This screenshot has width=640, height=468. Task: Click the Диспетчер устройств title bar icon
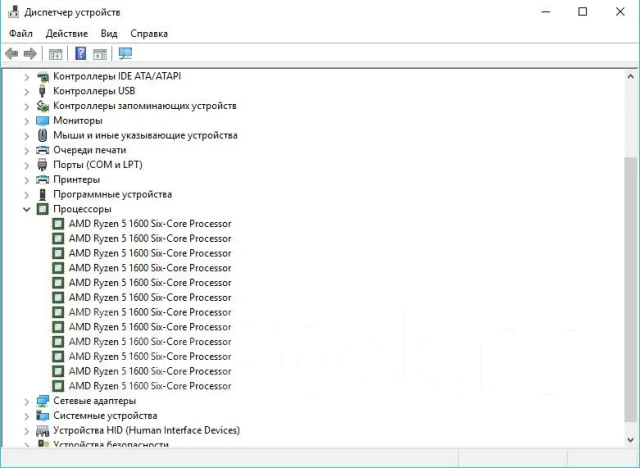(13, 12)
